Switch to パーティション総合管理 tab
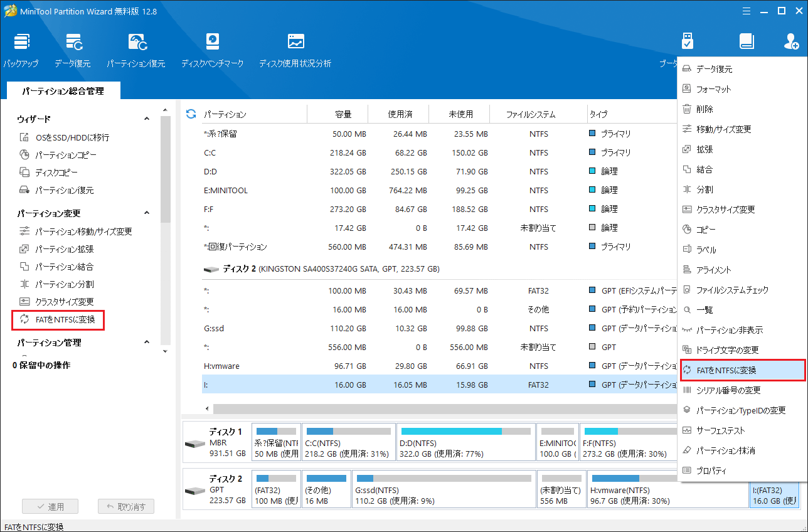This screenshot has height=532, width=808. [63, 91]
